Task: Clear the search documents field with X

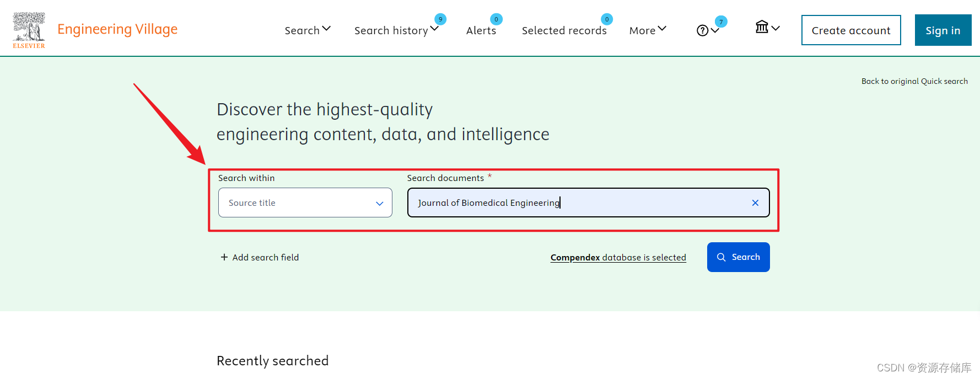Action: click(755, 203)
